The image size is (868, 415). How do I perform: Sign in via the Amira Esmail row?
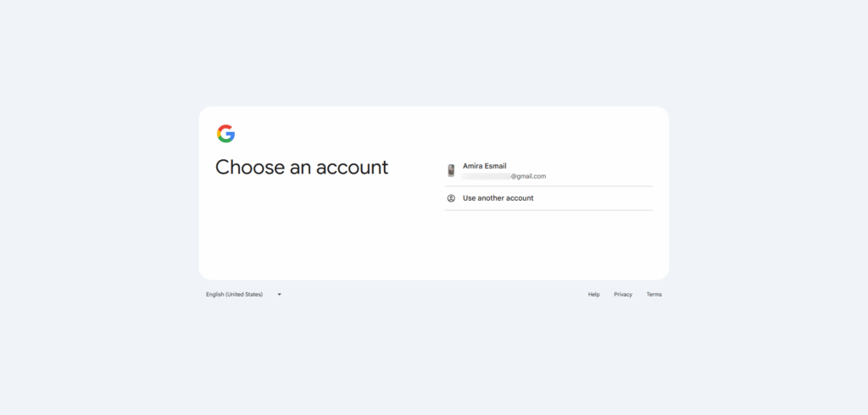click(x=548, y=170)
